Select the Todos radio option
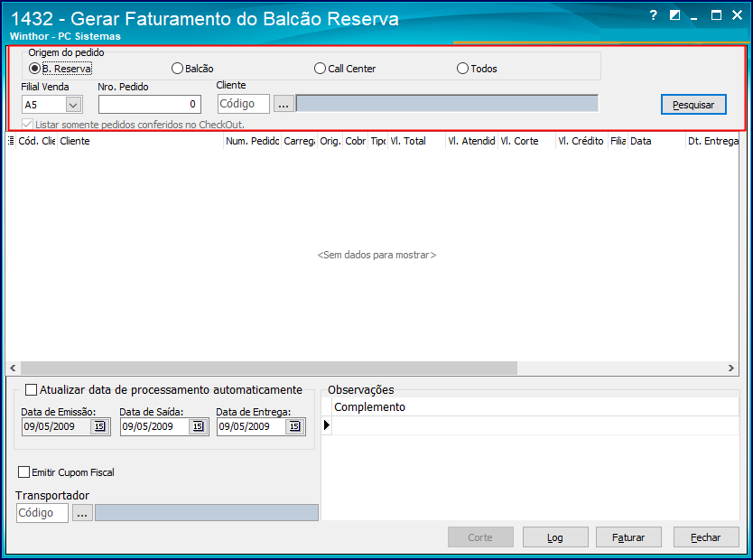 tap(462, 69)
